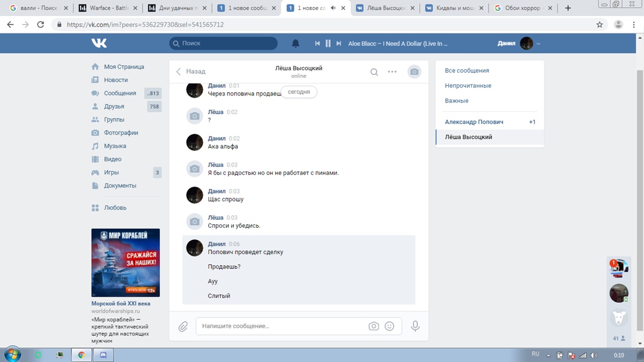Click the VK logo in header
Screen dimensions: 644x362
click(99, 43)
